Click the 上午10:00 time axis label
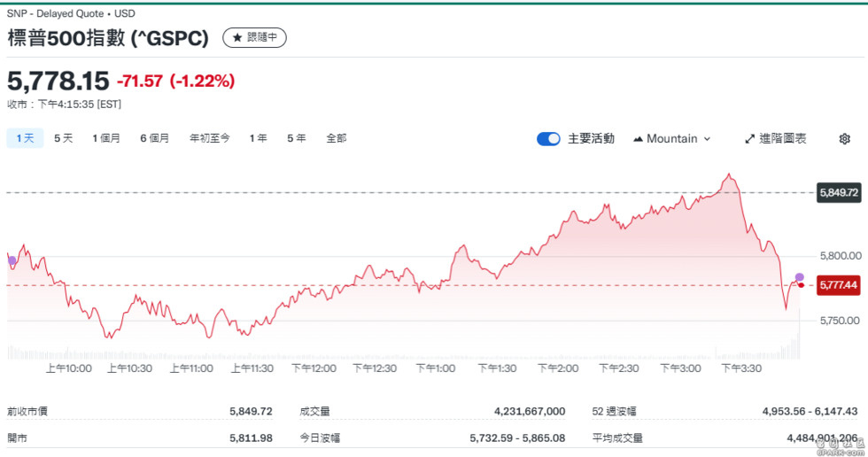This screenshot has height=457, width=868. (x=69, y=368)
